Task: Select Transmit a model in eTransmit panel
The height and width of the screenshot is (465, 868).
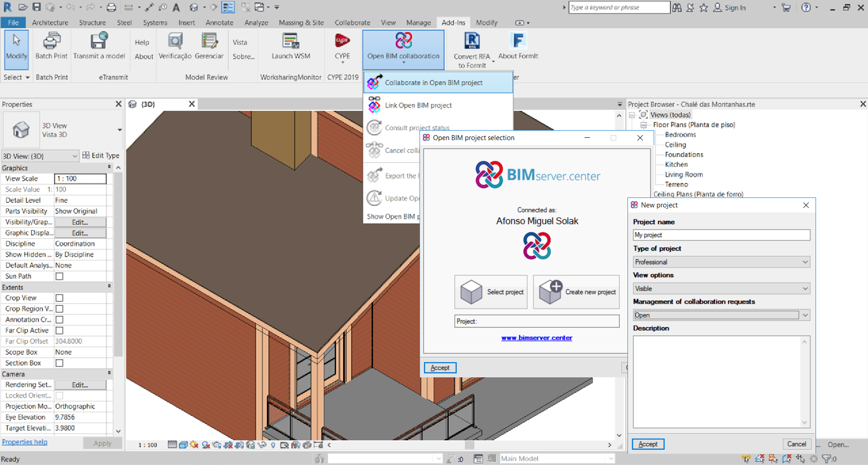Action: point(99,47)
